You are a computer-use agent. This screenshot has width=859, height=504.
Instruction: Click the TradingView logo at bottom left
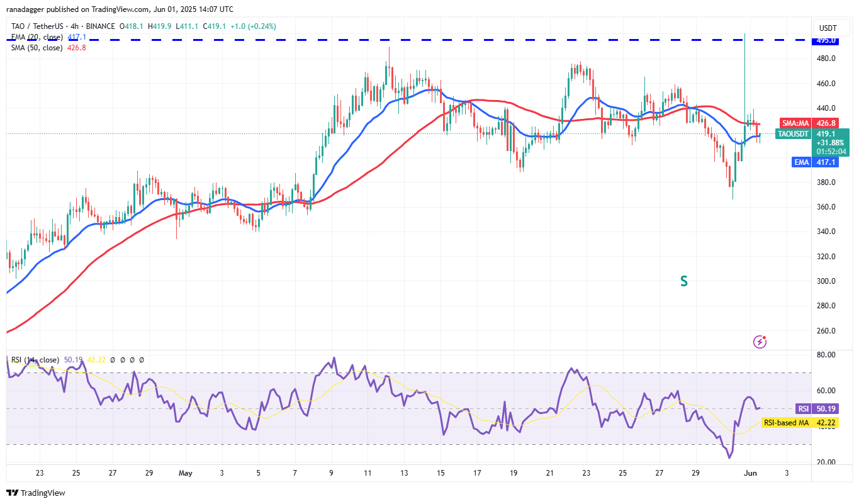[12, 493]
